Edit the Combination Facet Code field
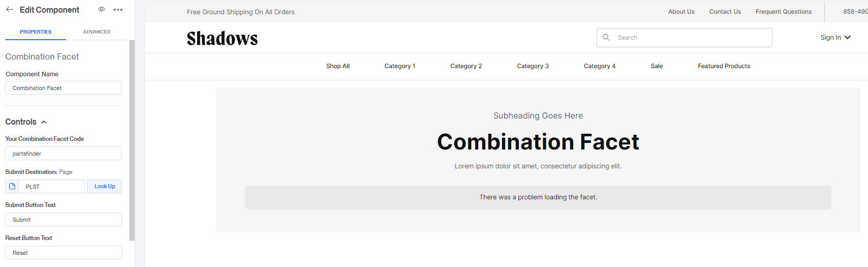The image size is (868, 267). click(64, 154)
